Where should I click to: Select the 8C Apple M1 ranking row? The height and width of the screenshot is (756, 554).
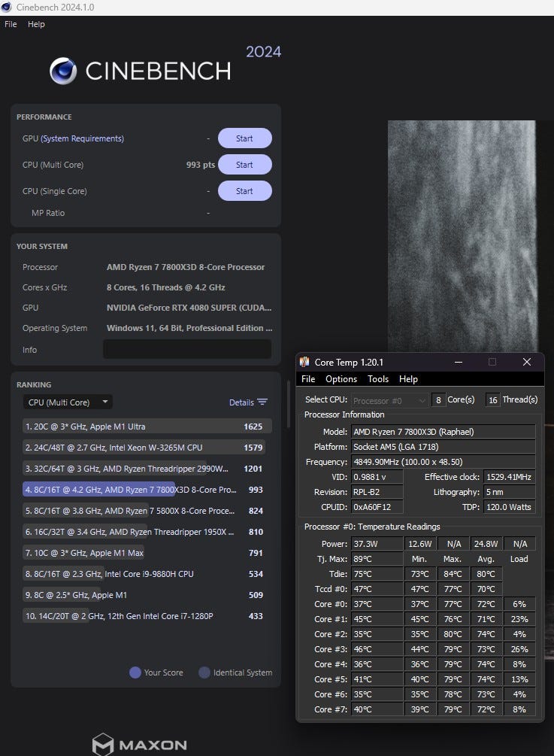click(x=147, y=595)
